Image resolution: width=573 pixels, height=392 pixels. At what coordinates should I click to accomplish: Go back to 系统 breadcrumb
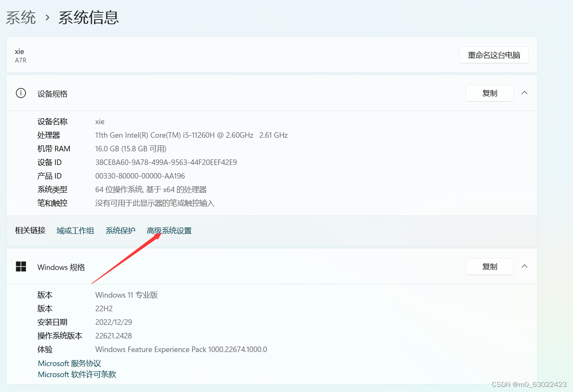[21, 17]
